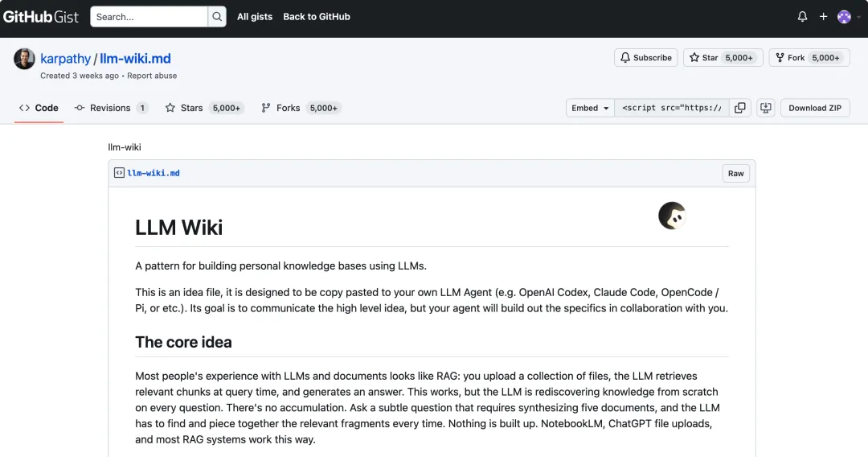Screen dimensions: 868x457
Task: Open the user avatar menu
Action: point(844,17)
